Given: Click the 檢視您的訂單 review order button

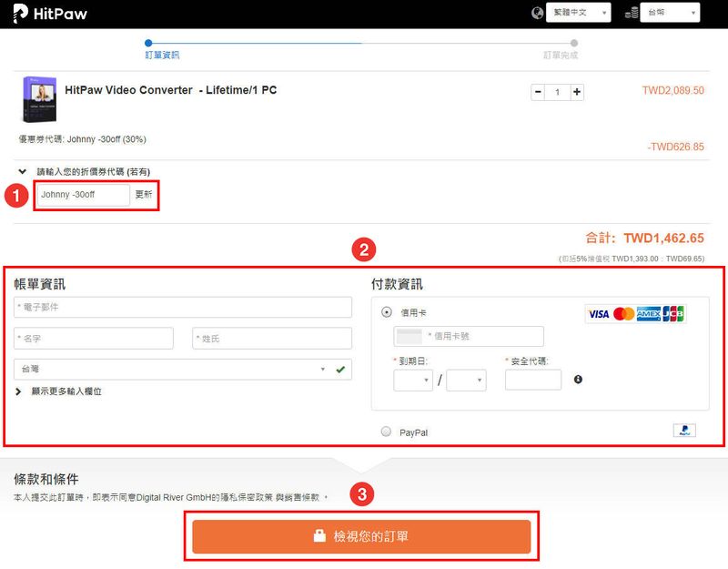Looking at the screenshot, I should [x=361, y=536].
